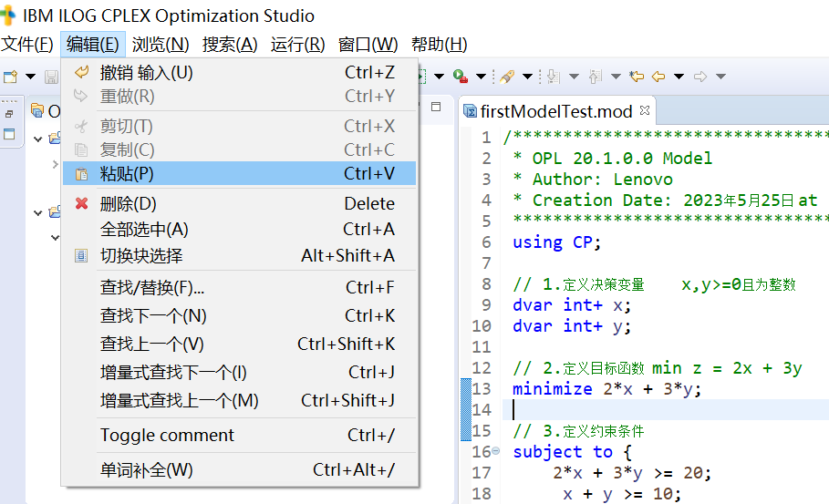Choose 查找下一个(N) find next

tap(240, 316)
